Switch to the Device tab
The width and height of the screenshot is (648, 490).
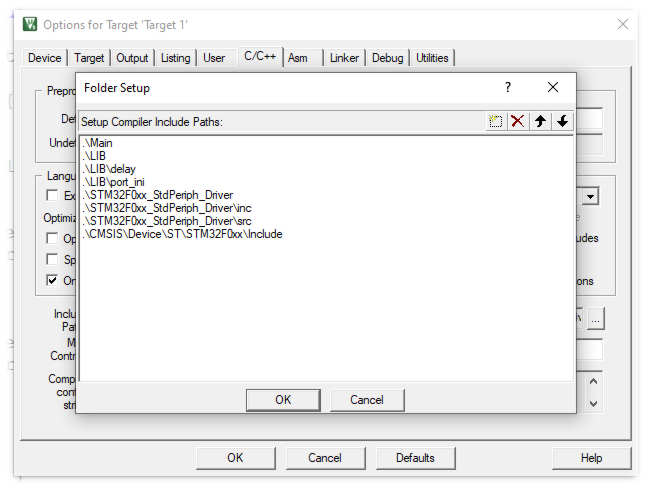(45, 58)
